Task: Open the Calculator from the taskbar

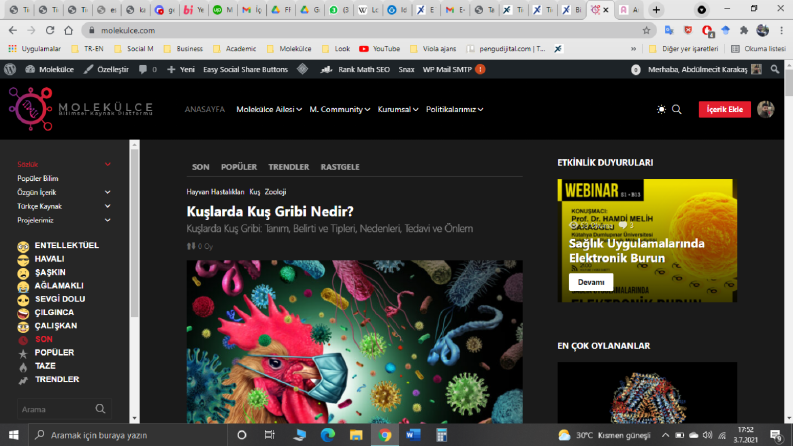Action: (x=441, y=435)
